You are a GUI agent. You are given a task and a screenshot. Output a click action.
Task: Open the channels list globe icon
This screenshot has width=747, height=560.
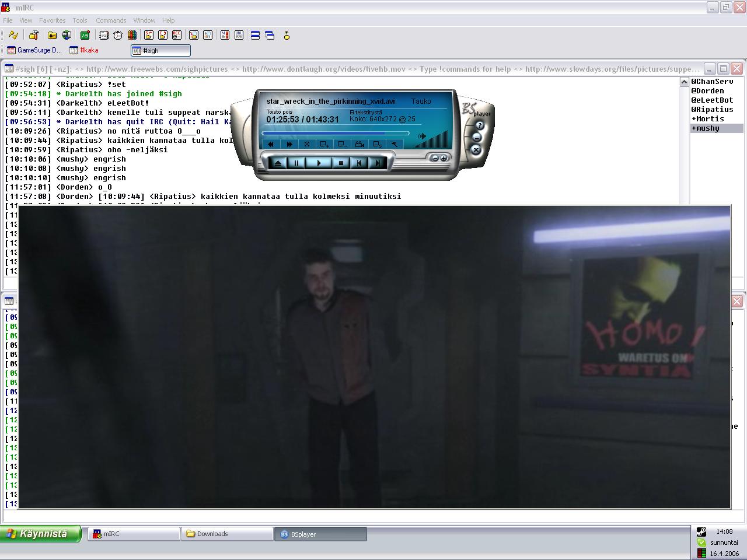[x=67, y=35]
